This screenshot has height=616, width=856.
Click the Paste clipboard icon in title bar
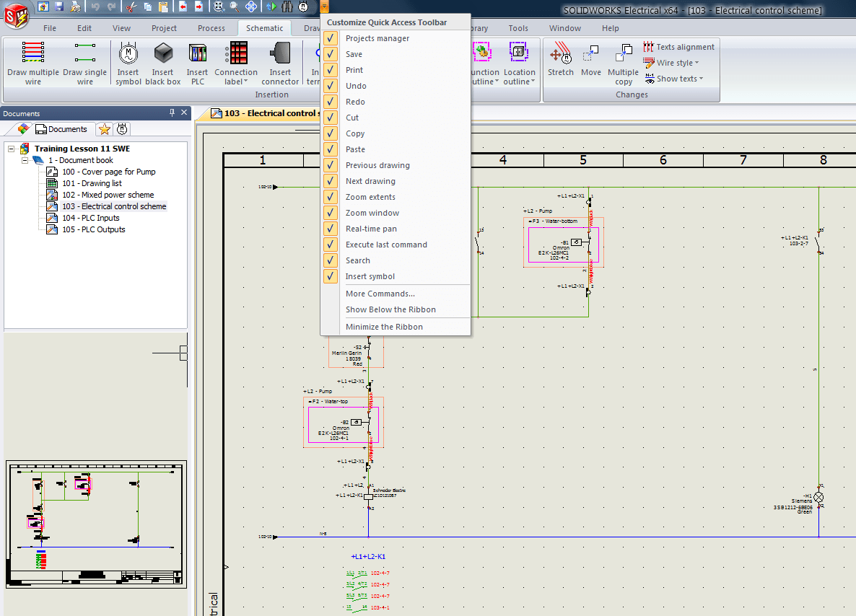[x=163, y=6]
